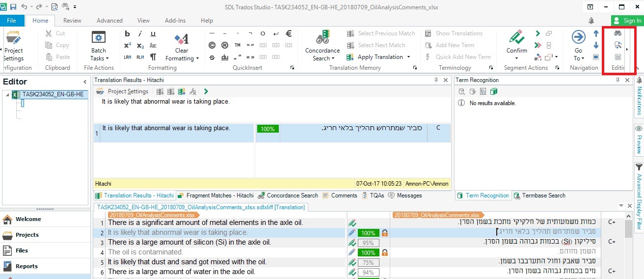Open the Comments panel tab

point(339,195)
